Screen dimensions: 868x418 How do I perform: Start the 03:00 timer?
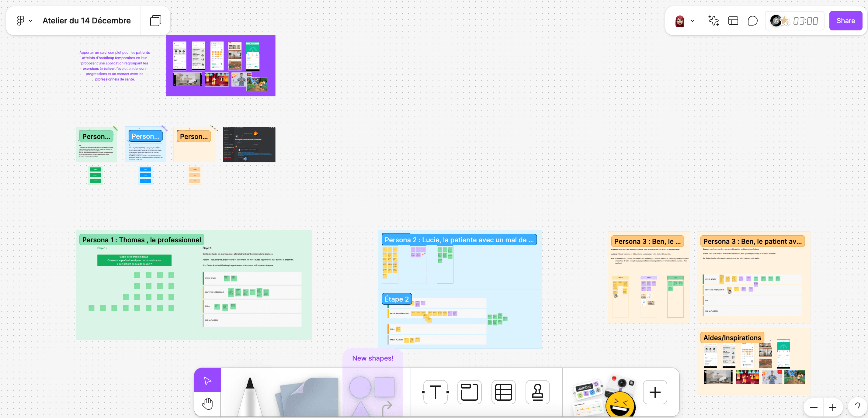(805, 21)
